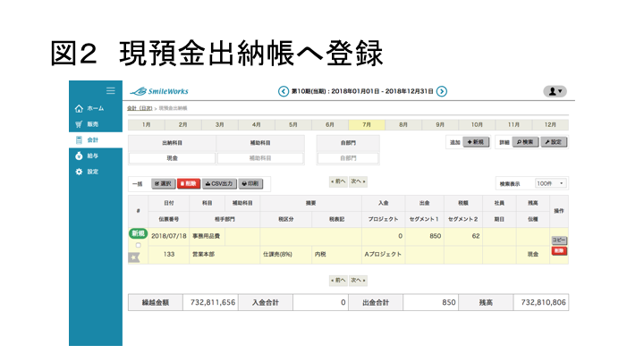Image resolution: width=644 pixels, height=362 pixels.
Task: Select the 10月 tab
Action: coord(477,125)
